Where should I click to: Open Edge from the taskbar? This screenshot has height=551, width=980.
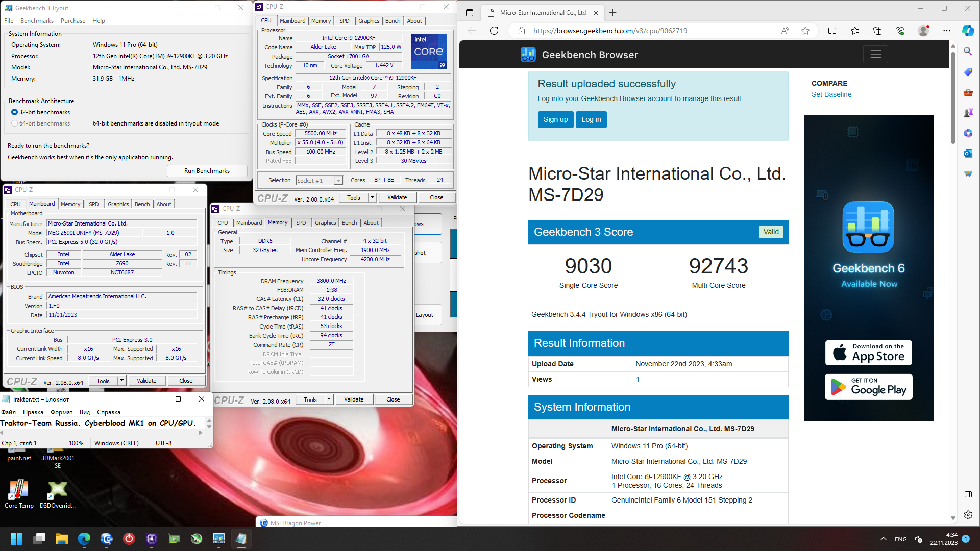pos(84,539)
